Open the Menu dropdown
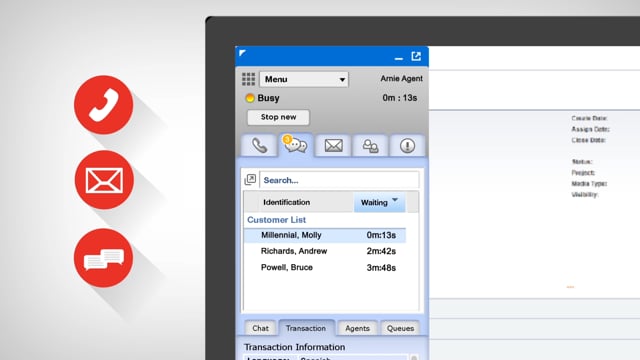Image resolution: width=640 pixels, height=360 pixels. pyautogui.click(x=304, y=79)
